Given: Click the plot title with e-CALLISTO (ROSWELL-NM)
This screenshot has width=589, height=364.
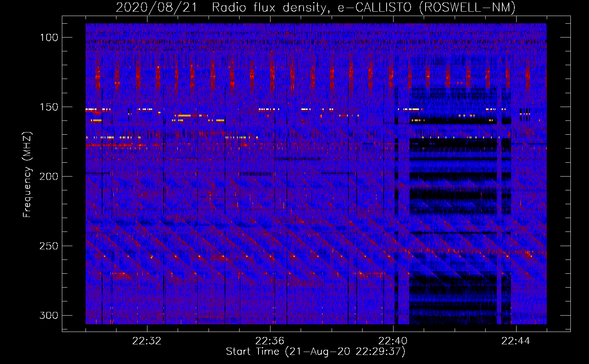Looking at the screenshot, I should tap(316, 7).
